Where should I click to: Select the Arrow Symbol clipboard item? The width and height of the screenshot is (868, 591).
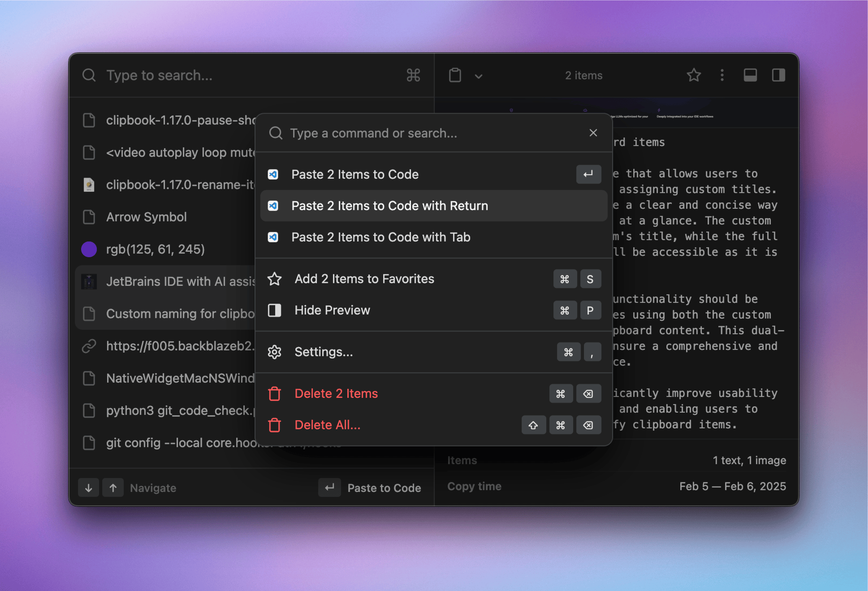coord(147,216)
